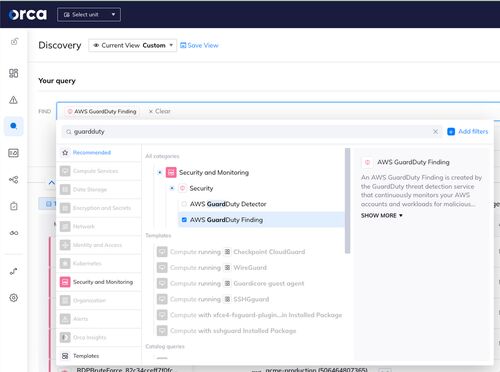
Task: Open the Alerts triangle icon in sidebar
Action: (x=14, y=100)
